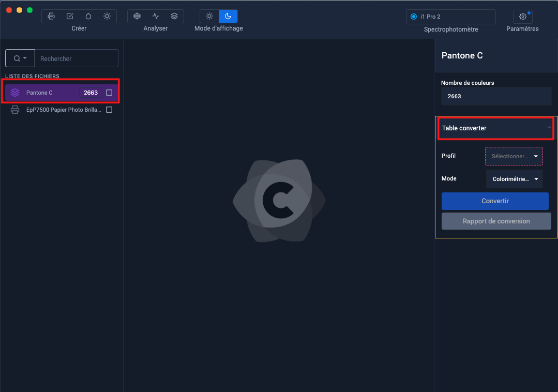Click the Paramètres label
This screenshot has height=392, width=558.
pyautogui.click(x=522, y=29)
